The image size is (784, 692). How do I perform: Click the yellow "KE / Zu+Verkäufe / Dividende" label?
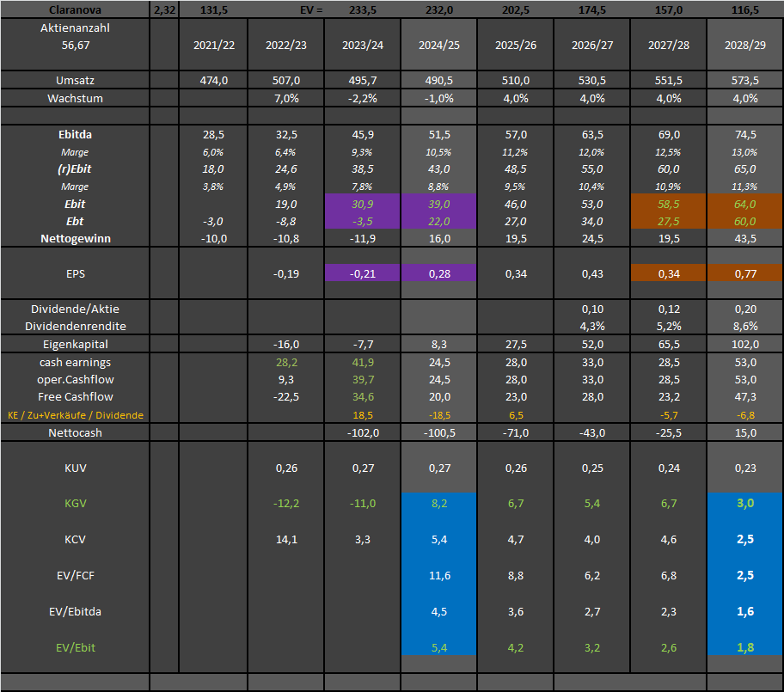click(75, 414)
